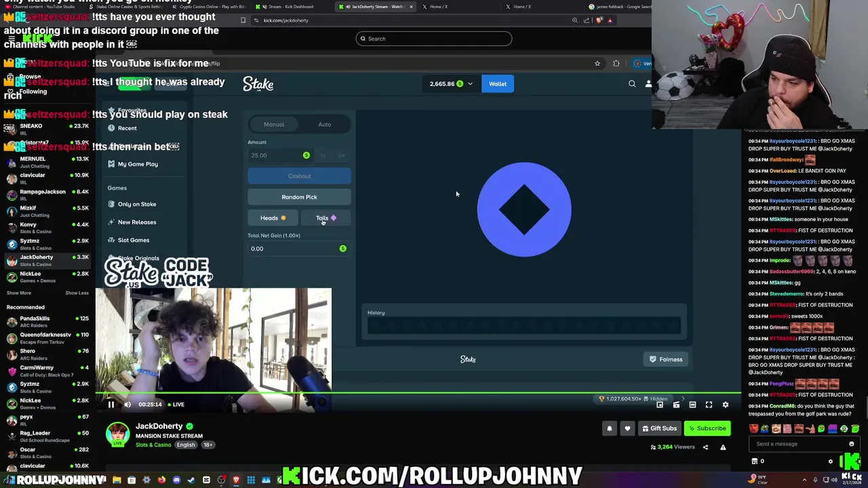Image resolution: width=868 pixels, height=488 pixels.
Task: Open the SNEAKO channel in Kick sidebar
Action: click(x=47, y=129)
